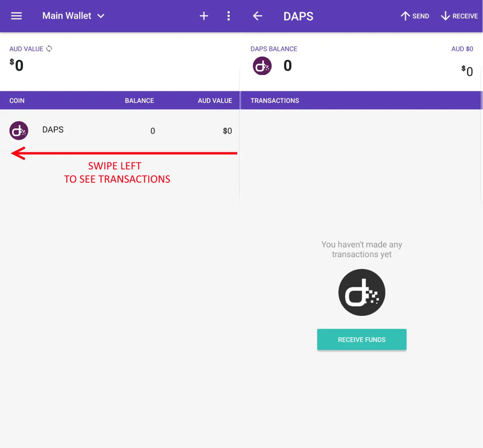Click the 0 balance in DAPS row

153,131
